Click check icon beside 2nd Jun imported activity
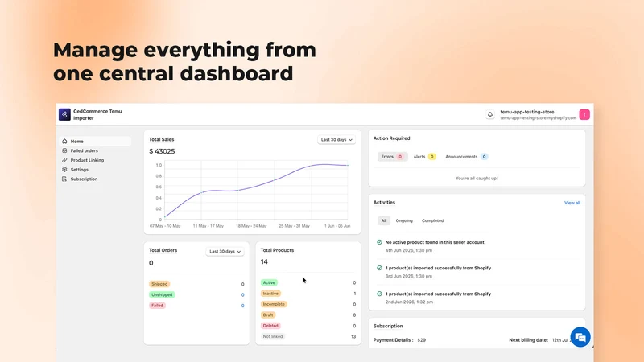Screen dimensions: 644x362 point(379,294)
